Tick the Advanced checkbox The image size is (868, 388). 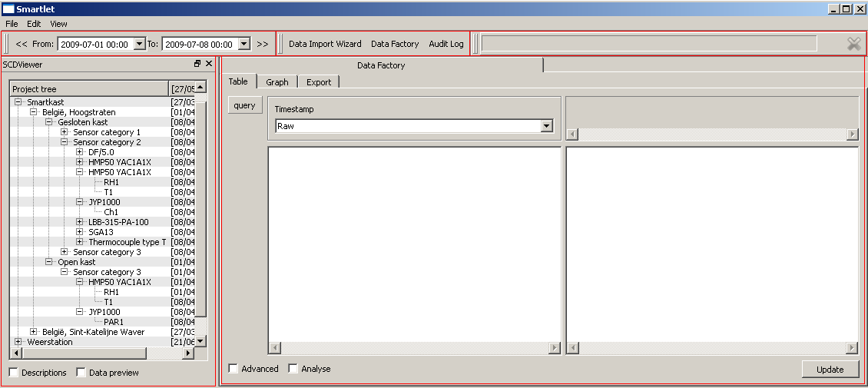[x=234, y=369]
